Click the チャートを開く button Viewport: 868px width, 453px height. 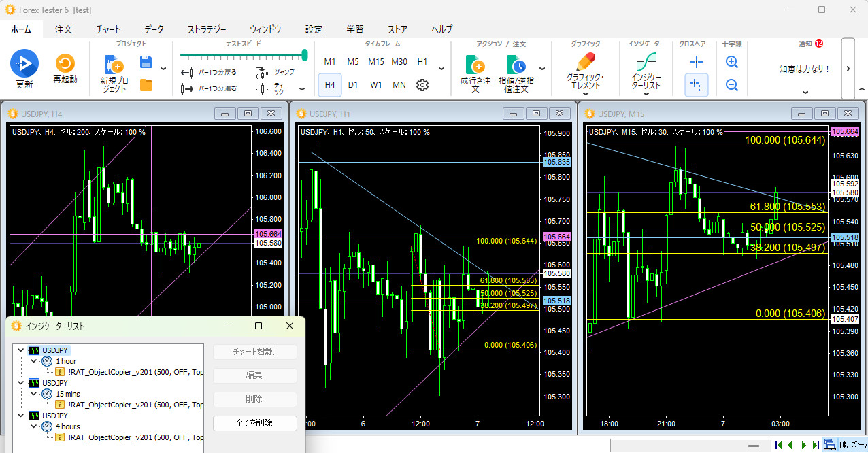click(x=255, y=352)
